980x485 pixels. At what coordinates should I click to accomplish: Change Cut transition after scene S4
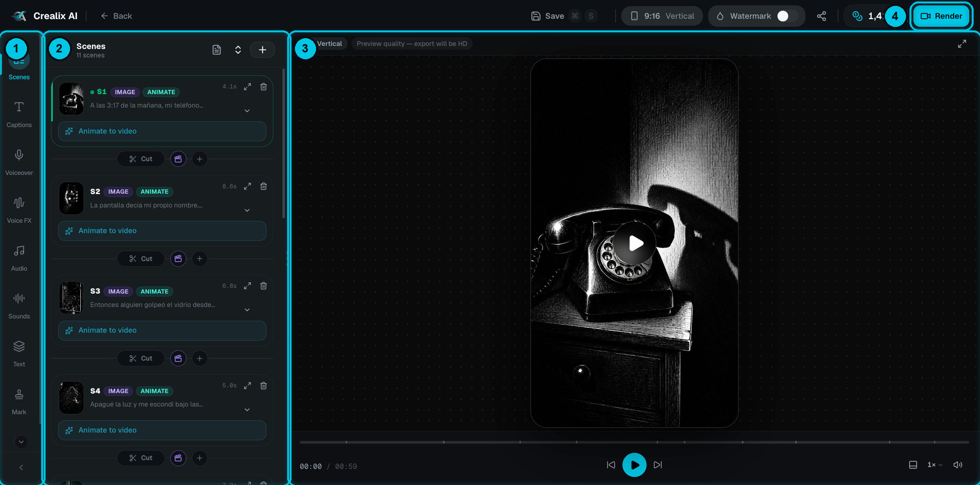(141, 458)
